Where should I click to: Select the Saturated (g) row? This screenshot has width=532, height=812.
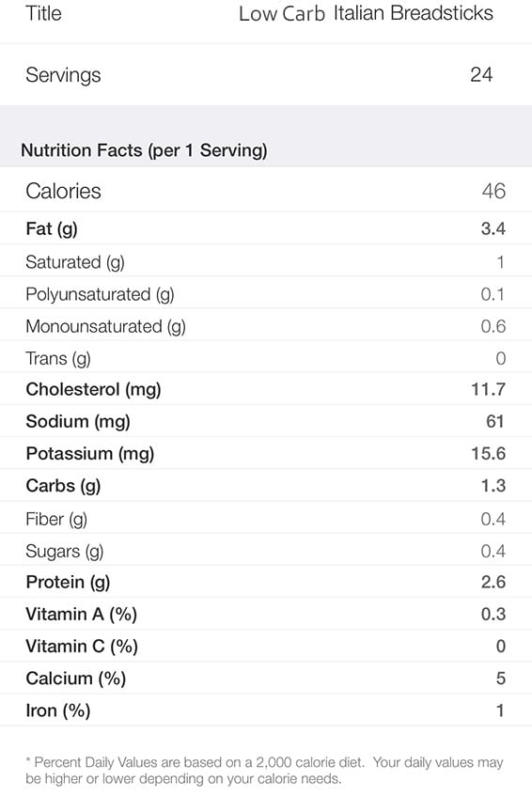(x=266, y=261)
